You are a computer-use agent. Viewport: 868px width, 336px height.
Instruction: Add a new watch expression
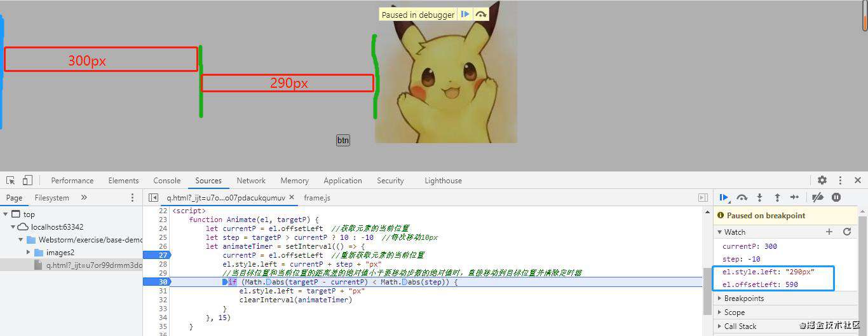pyautogui.click(x=829, y=232)
